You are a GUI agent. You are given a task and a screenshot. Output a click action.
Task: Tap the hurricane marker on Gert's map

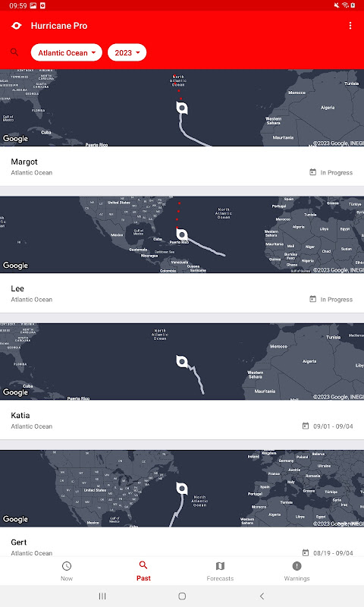[x=182, y=488]
